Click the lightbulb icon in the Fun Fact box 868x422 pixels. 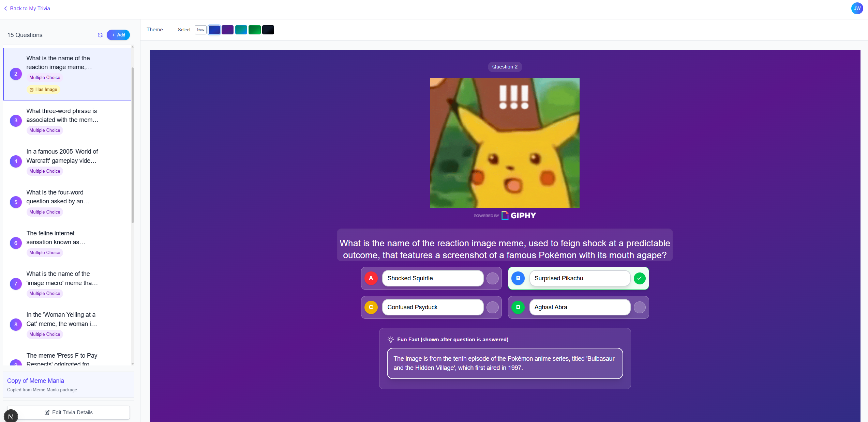click(390, 340)
